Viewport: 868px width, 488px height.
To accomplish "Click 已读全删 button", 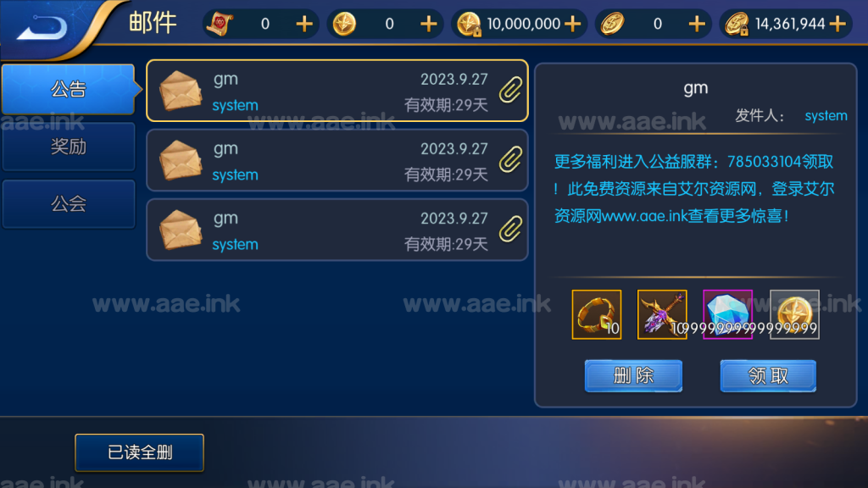I will tap(140, 452).
